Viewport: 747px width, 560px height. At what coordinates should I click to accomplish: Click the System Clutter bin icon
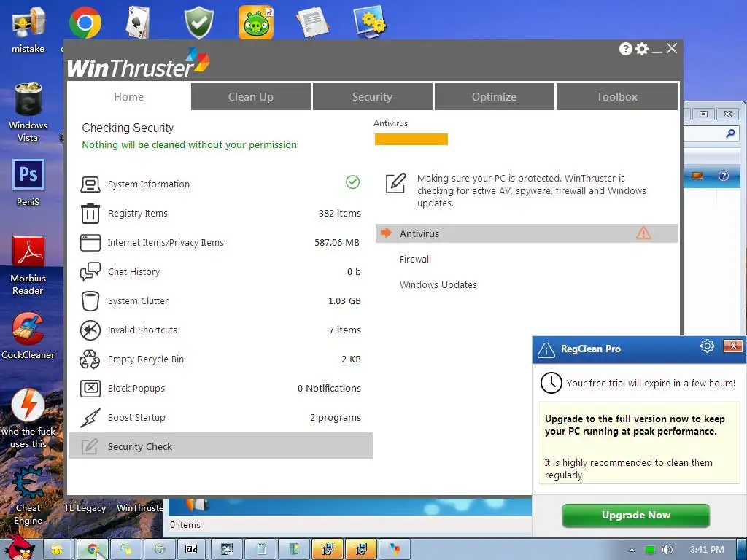pos(90,301)
